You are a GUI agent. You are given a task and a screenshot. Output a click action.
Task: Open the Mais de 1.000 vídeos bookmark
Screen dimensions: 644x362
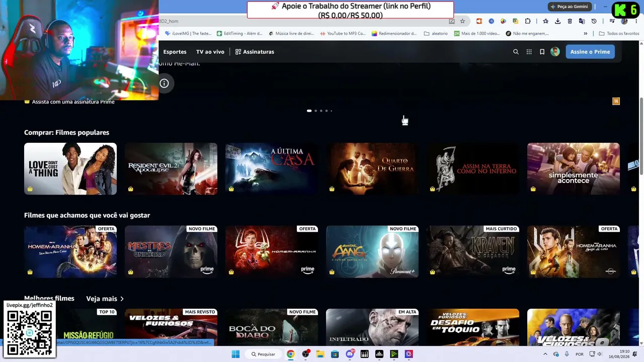tap(477, 34)
